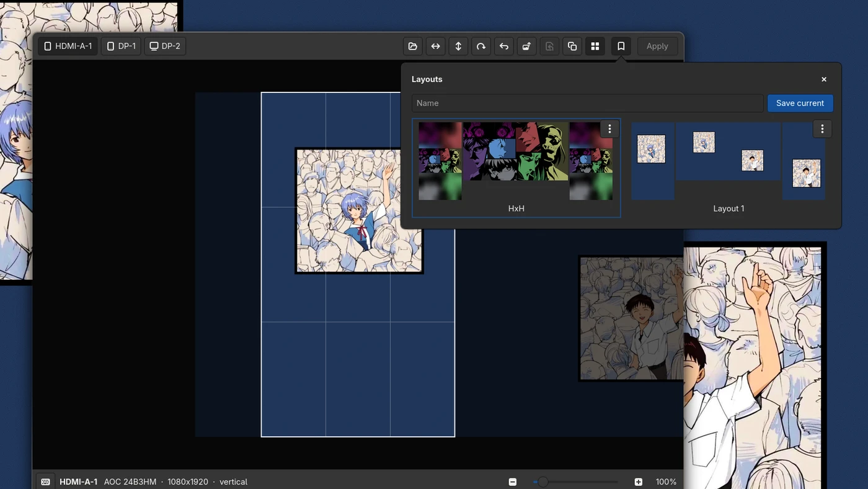Load the HxH layout thumbnail
Viewport: 868px width, 489px height.
pyautogui.click(x=516, y=161)
